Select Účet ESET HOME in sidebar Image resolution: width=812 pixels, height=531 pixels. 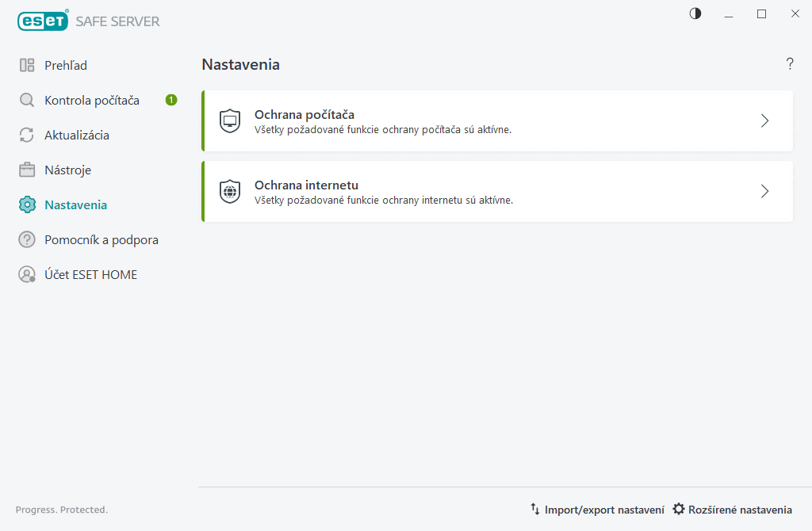click(x=90, y=275)
